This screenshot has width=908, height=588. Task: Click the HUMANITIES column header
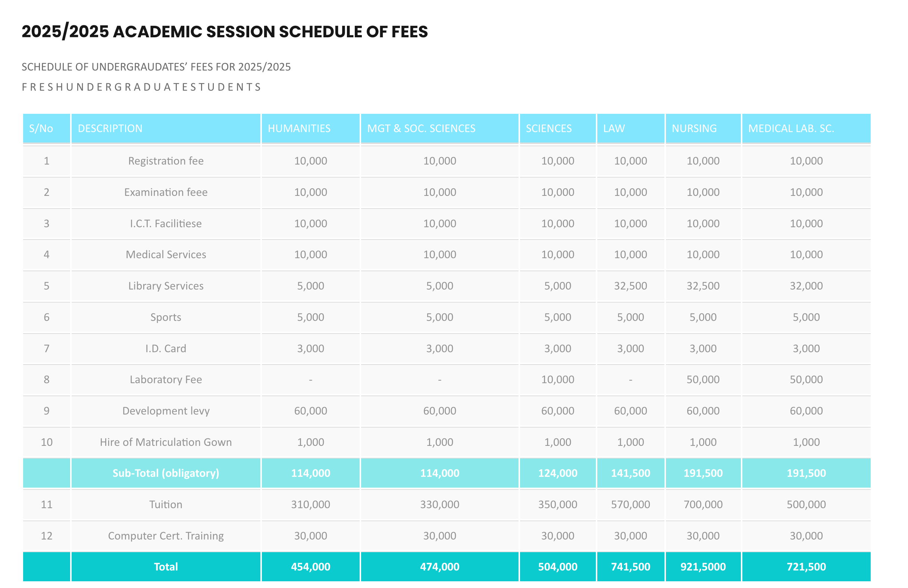coord(310,128)
